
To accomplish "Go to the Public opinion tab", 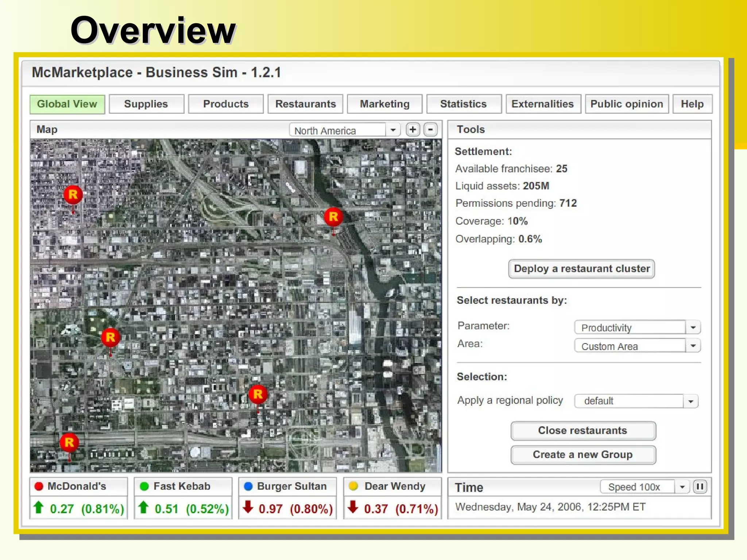I will [x=626, y=104].
